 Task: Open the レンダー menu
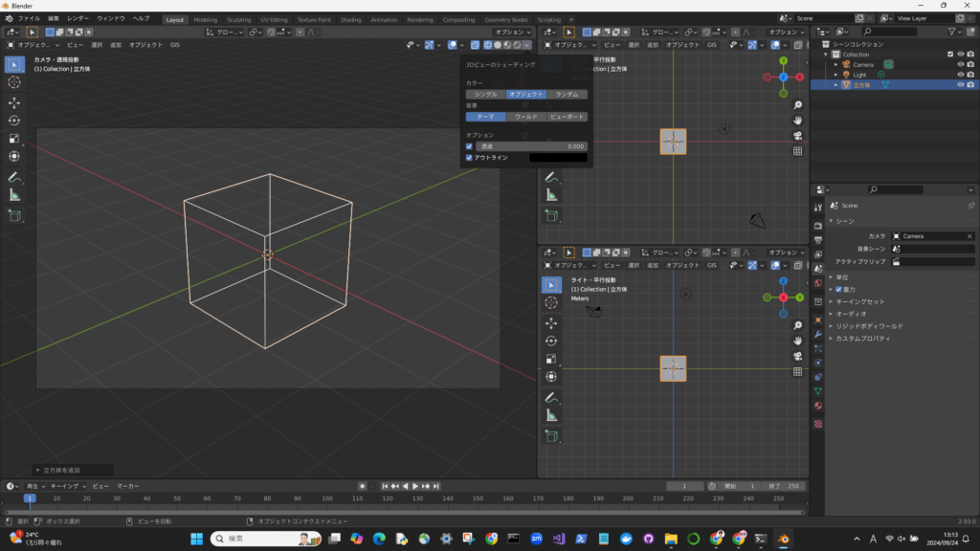[x=78, y=19]
